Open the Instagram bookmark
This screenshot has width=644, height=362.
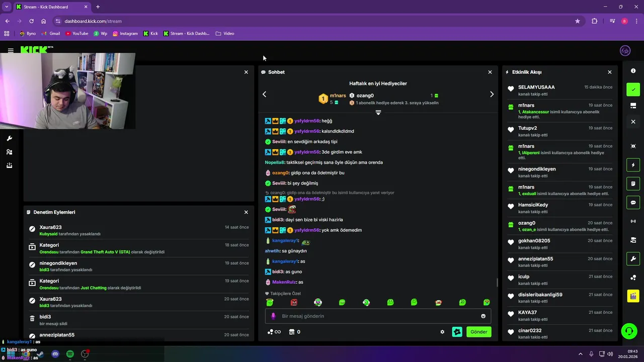coord(125,33)
